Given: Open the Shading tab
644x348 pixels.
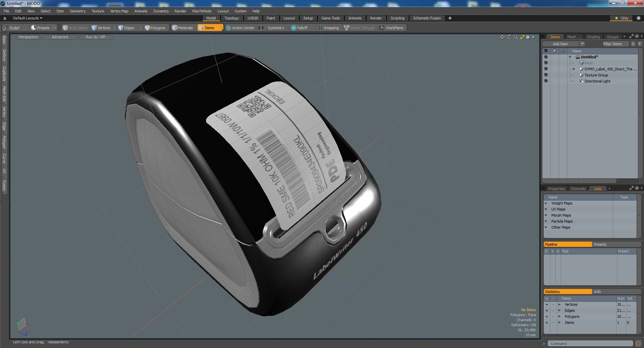Looking at the screenshot, I should [593, 37].
